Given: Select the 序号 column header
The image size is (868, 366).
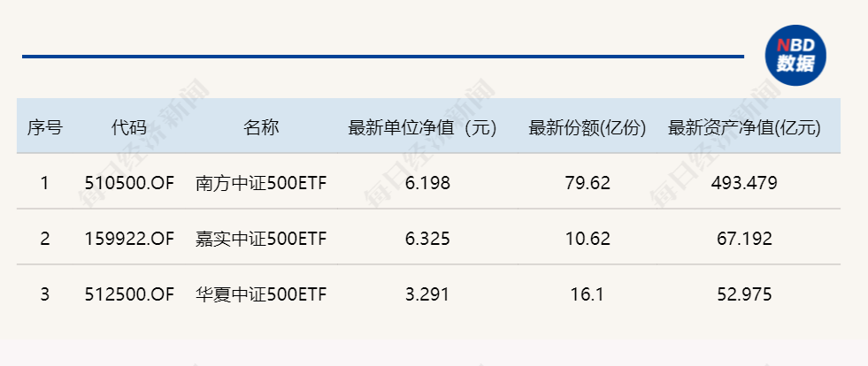Looking at the screenshot, I should (45, 128).
